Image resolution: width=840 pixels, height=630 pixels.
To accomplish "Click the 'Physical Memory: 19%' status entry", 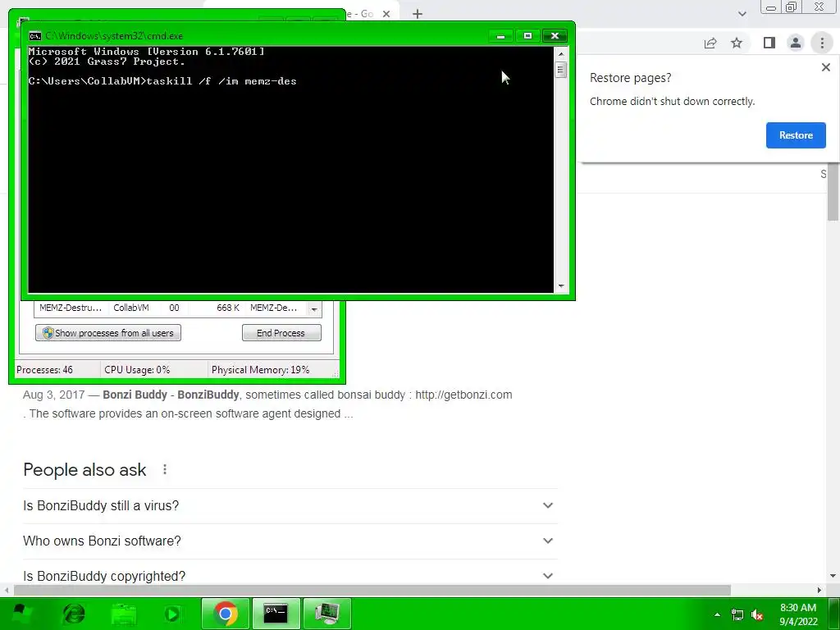I will tap(260, 370).
